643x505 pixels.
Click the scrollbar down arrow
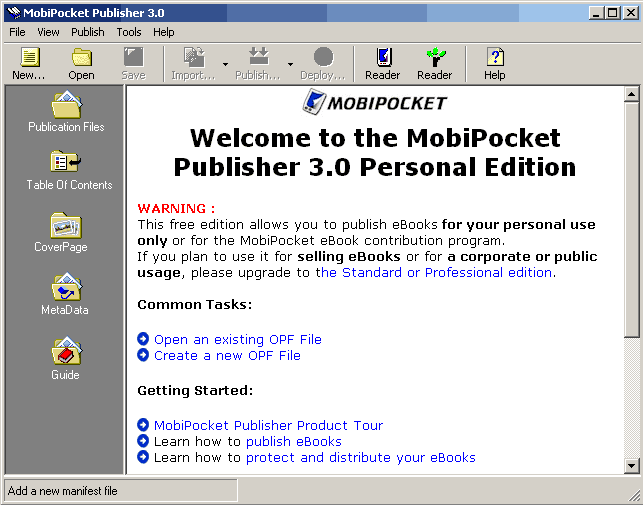pos(632,465)
